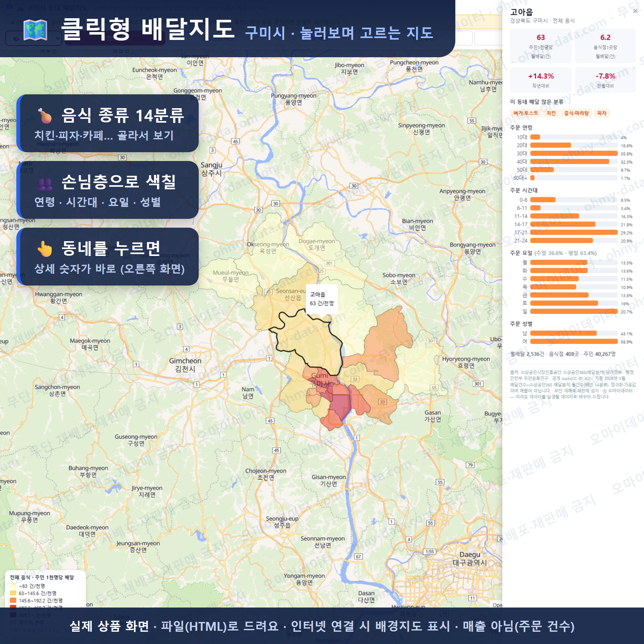Click the 일 20.7% weekday row
The height and width of the screenshot is (644, 644).
click(x=573, y=312)
